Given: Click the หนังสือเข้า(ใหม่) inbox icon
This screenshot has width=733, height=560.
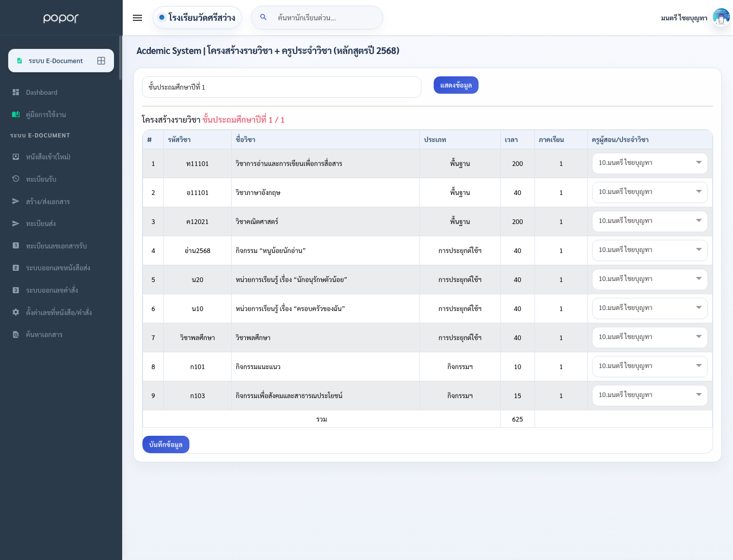Looking at the screenshot, I should tap(16, 157).
